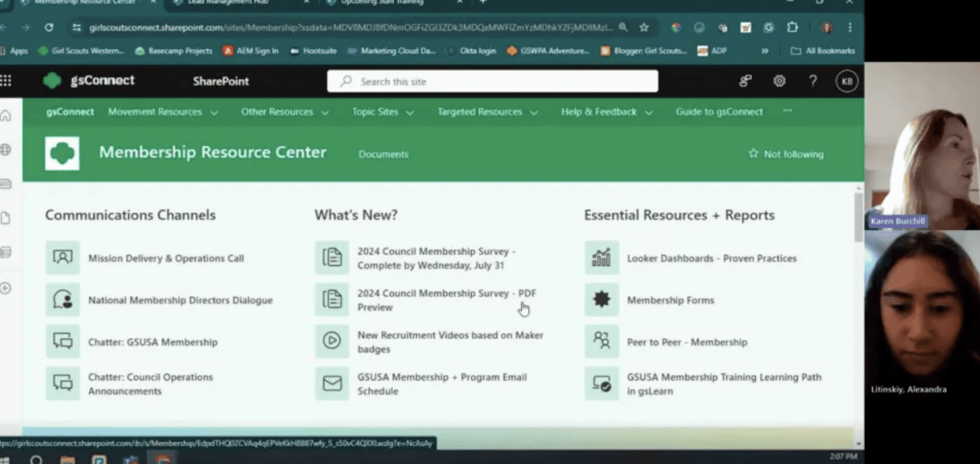Click the Mission Delivery & Operations Call icon
The image size is (980, 464).
click(x=63, y=257)
